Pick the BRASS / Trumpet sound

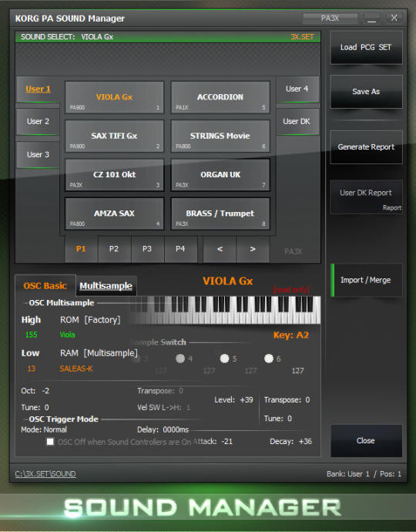(220, 214)
